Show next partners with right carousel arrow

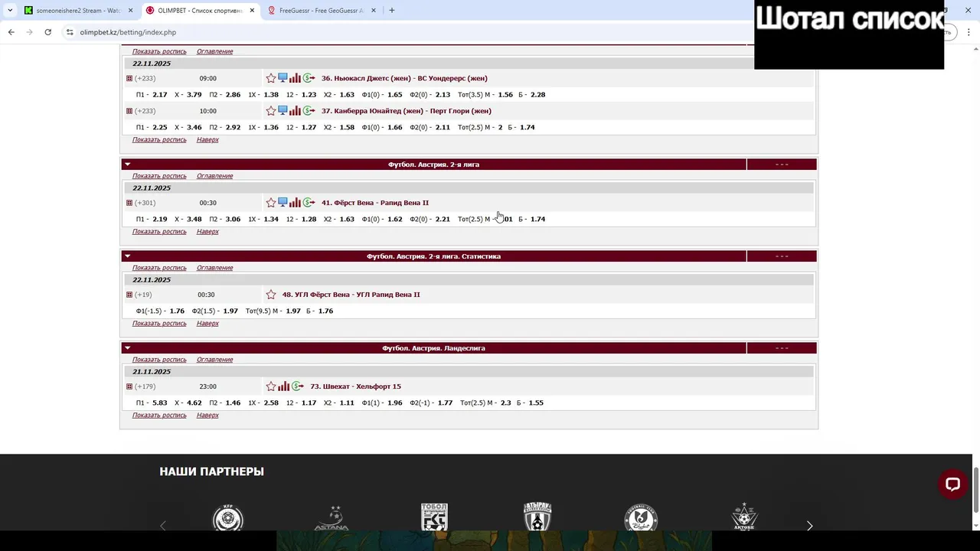click(x=809, y=526)
